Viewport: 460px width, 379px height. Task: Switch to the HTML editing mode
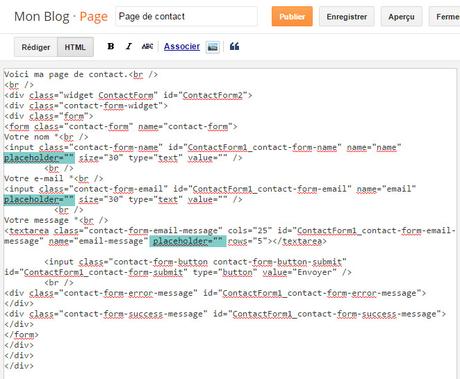(75, 47)
